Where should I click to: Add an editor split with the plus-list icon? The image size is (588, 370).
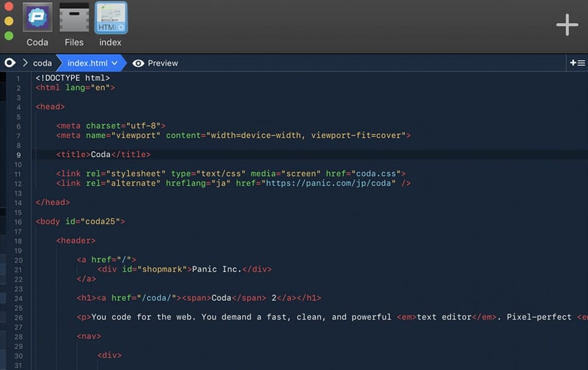tap(577, 62)
